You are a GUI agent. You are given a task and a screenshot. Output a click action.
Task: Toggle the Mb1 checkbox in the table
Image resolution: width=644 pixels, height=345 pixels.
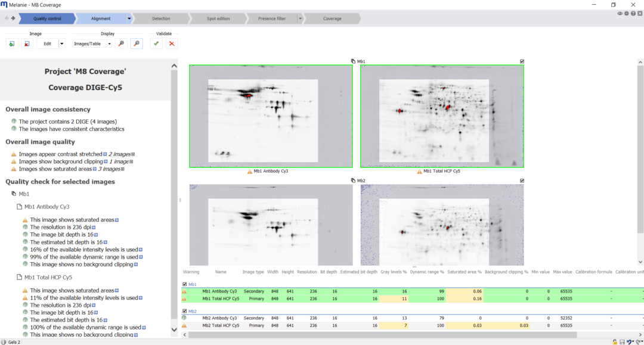click(184, 284)
